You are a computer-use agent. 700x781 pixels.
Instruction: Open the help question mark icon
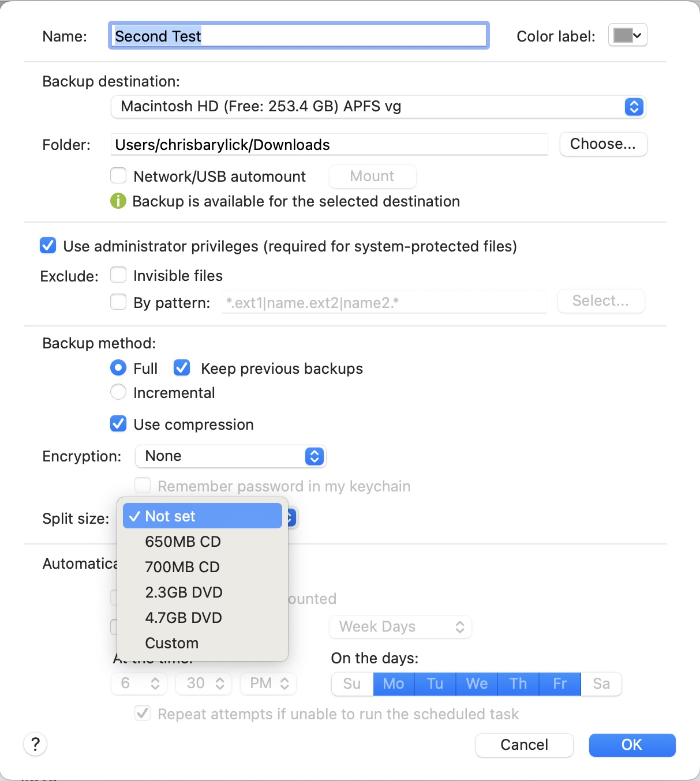click(35, 745)
